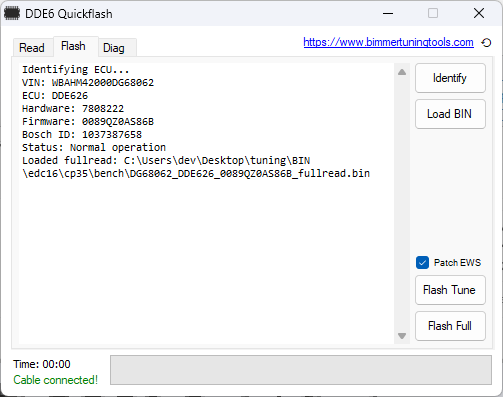Select the Flash tab
This screenshot has width=503, height=397.
(74, 46)
